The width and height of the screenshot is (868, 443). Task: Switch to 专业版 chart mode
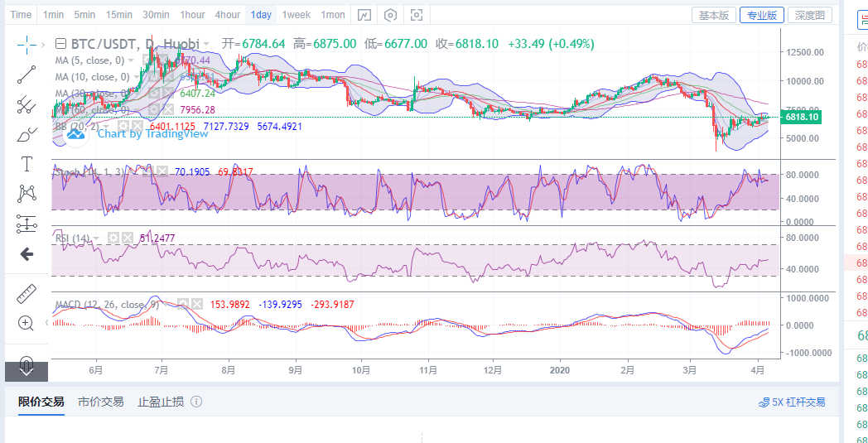click(762, 15)
